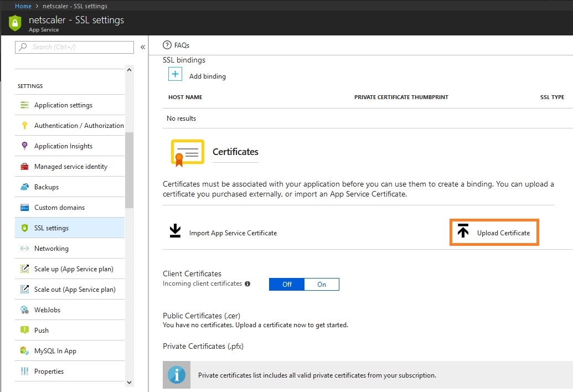Click the FAQs question mark icon
The height and width of the screenshot is (392, 573).
tap(167, 45)
